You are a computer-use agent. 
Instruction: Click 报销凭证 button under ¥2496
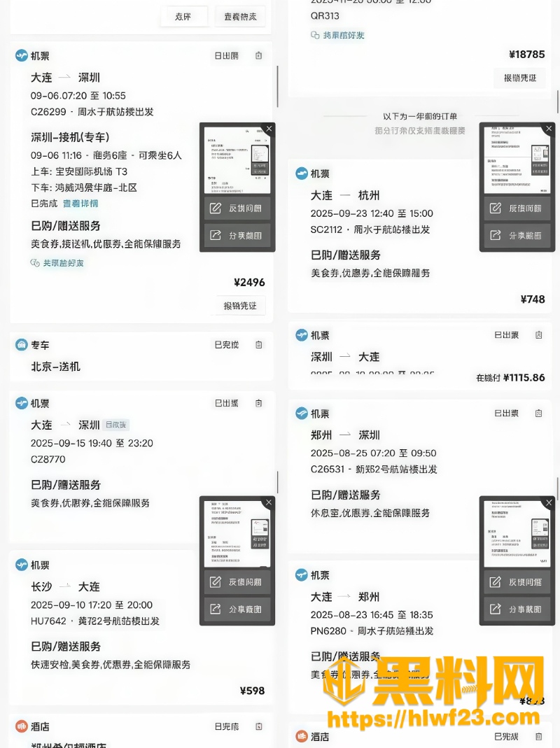[x=240, y=306]
